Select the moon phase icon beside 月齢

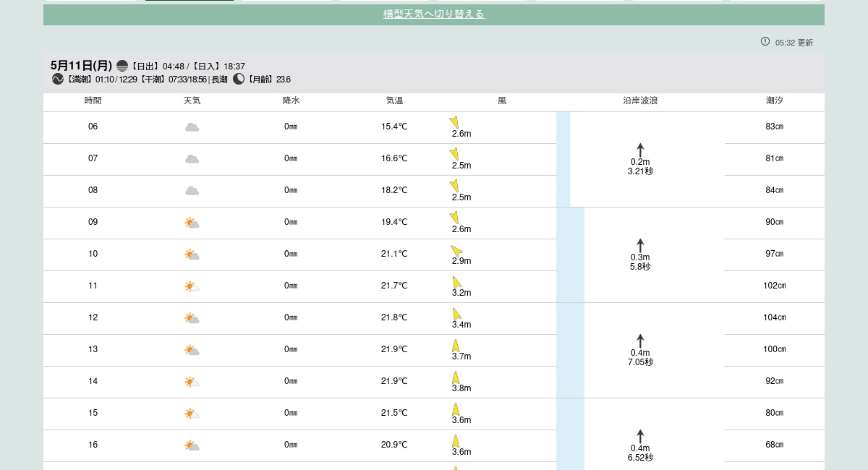239,80
